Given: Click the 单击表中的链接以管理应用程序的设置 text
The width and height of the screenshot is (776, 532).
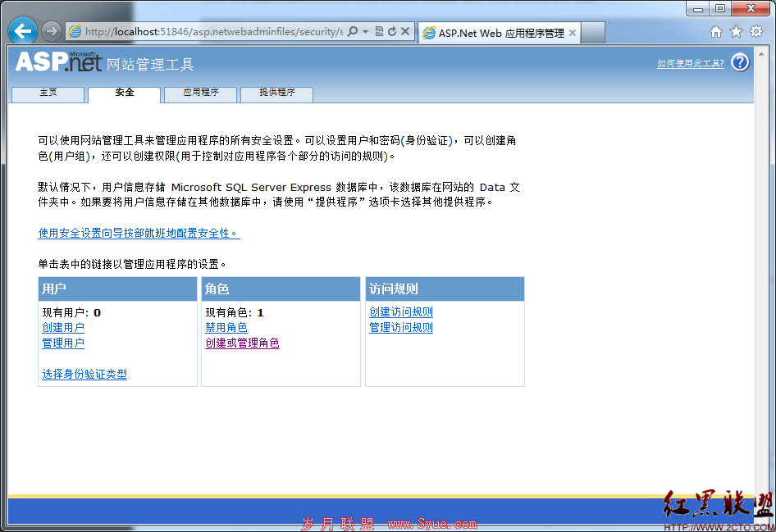Looking at the screenshot, I should (131, 264).
